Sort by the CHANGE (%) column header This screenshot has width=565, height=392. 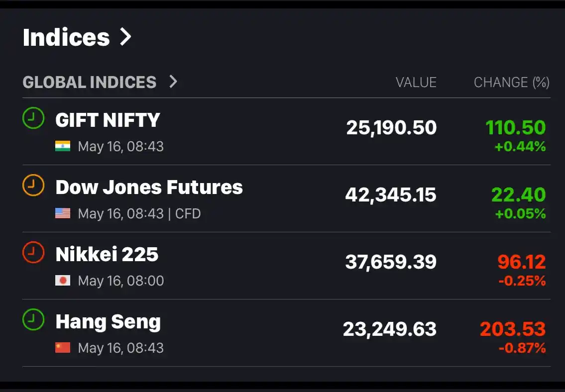pyautogui.click(x=512, y=83)
